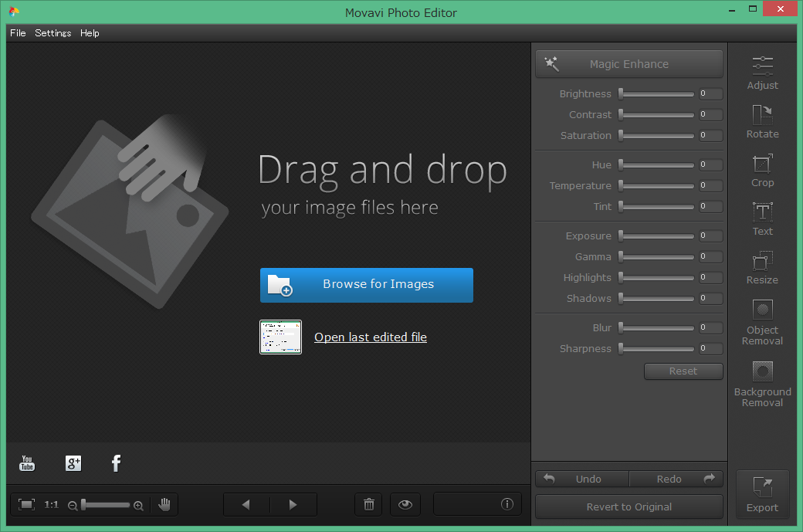
Task: Click the Brightness slider track
Action: pyautogui.click(x=656, y=94)
